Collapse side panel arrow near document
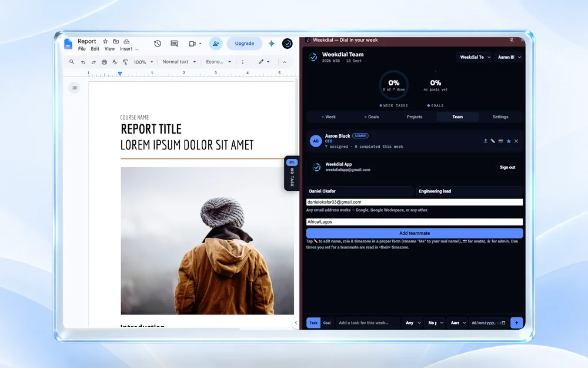Screen dimensions: 588x368 click(x=296, y=323)
